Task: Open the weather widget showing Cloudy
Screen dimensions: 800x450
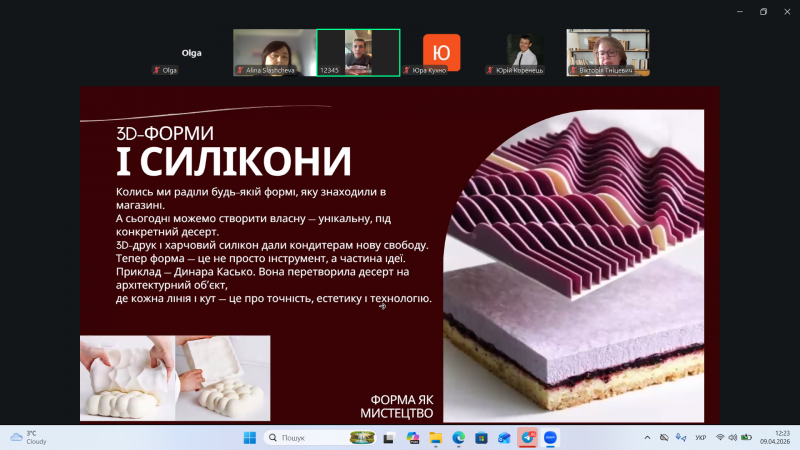Action: [30, 438]
